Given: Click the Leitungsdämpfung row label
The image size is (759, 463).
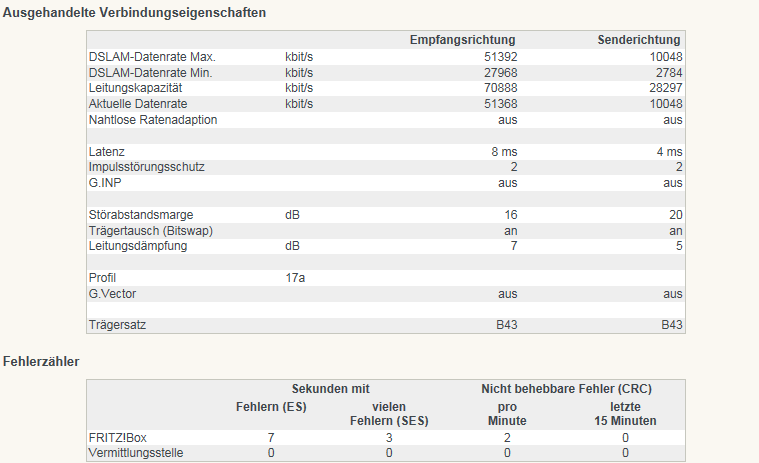Looking at the screenshot, I should (138, 246).
